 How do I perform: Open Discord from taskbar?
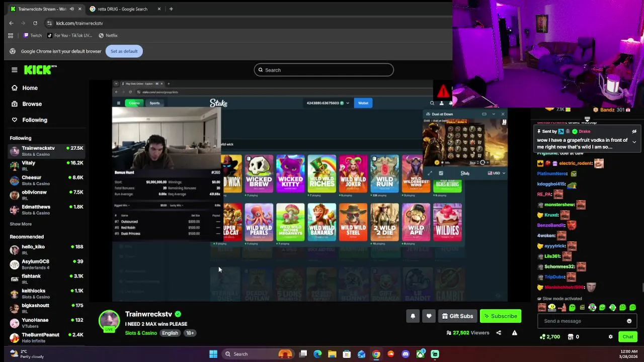[406, 354]
